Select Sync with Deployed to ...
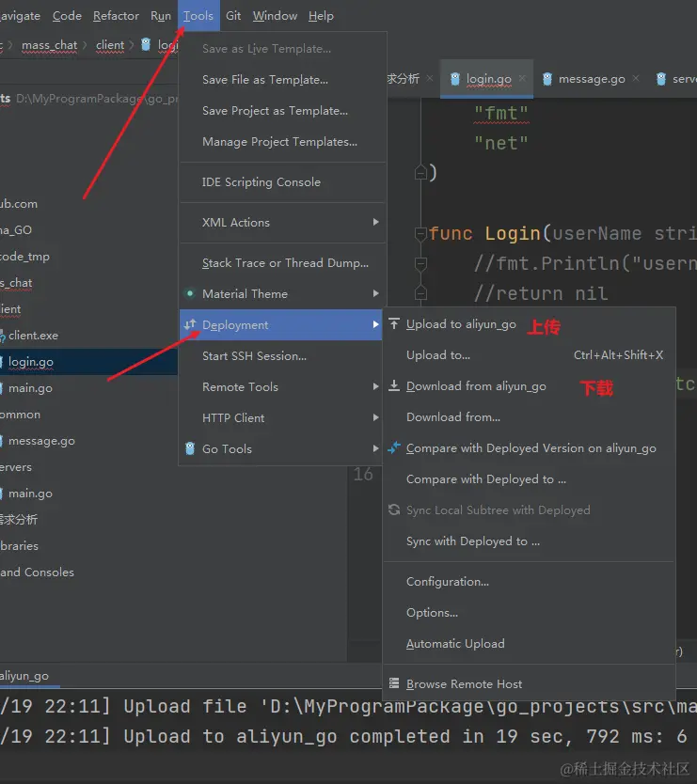This screenshot has height=784, width=697. tap(530, 541)
